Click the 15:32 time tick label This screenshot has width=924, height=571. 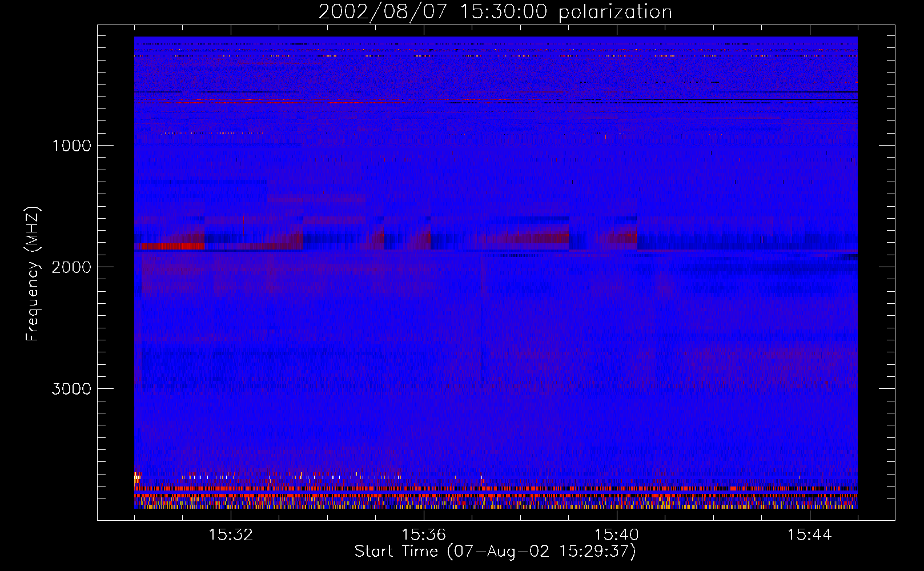pos(231,535)
